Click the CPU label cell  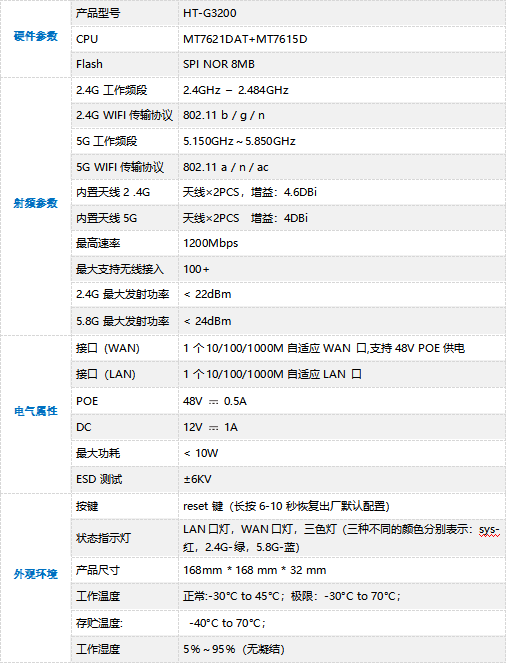pos(87,39)
